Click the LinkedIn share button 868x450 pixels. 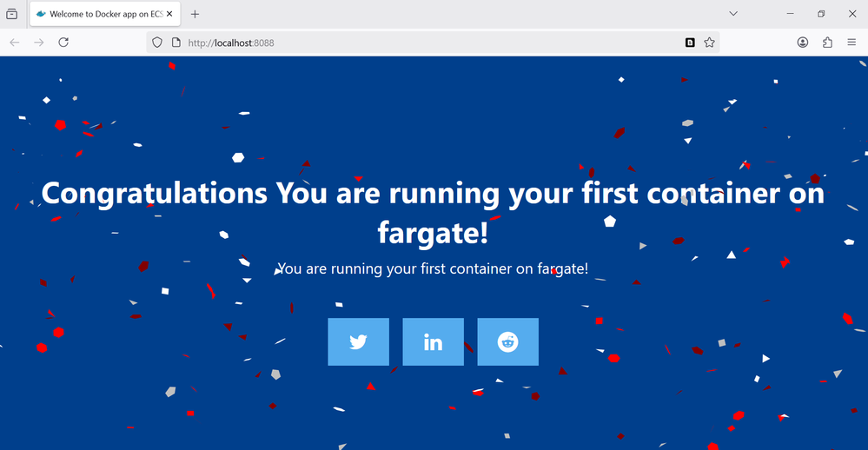[433, 341]
